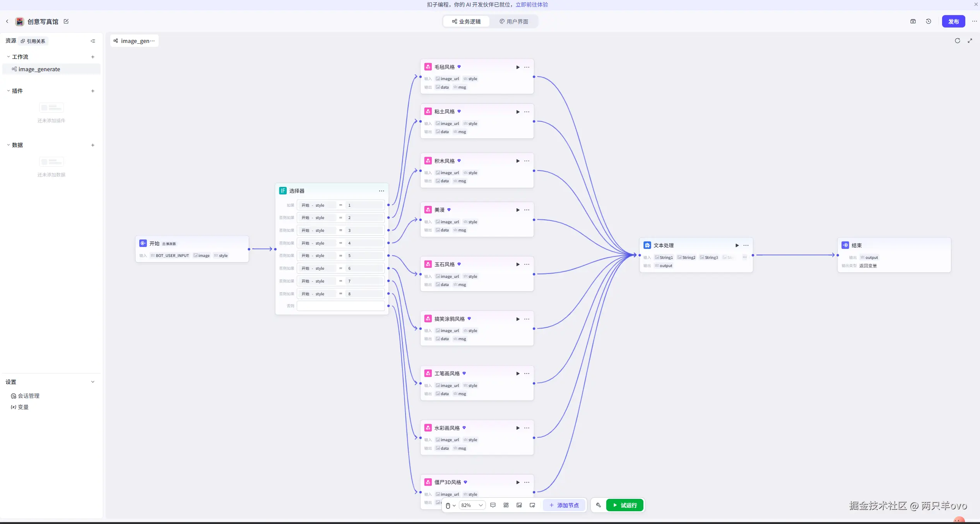This screenshot has width=980, height=524.
Task: Click the canvas refresh icon
Action: pyautogui.click(x=958, y=41)
